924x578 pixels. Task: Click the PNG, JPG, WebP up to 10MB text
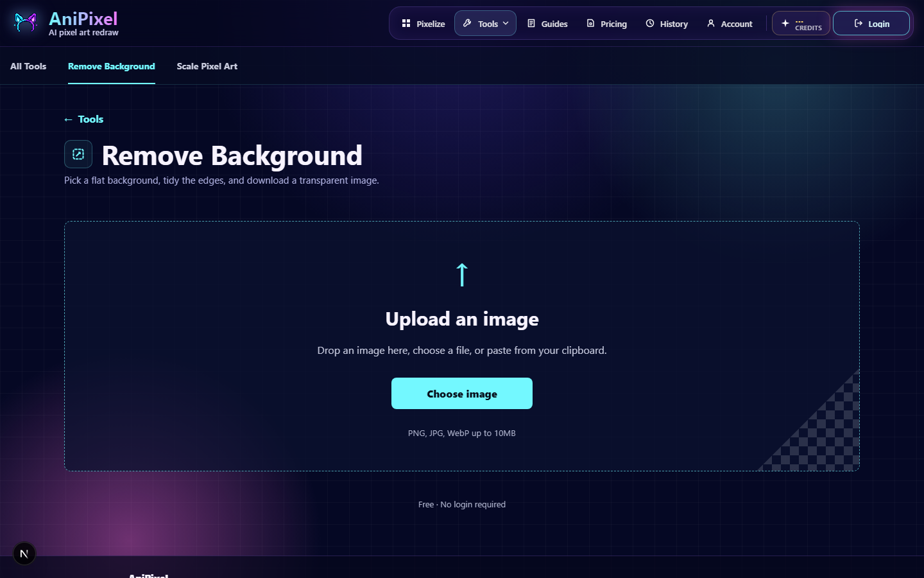coord(462,433)
